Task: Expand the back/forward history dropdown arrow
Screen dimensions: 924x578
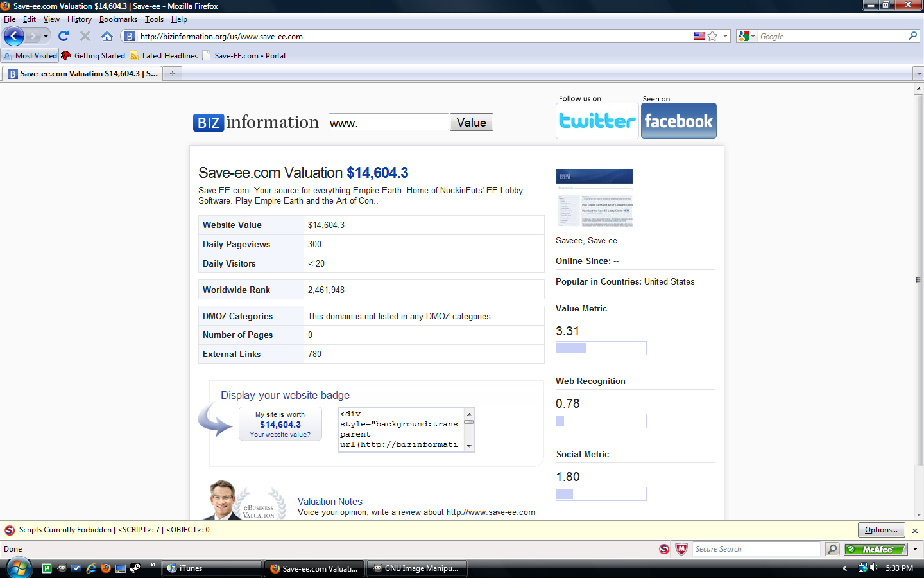Action: point(46,37)
